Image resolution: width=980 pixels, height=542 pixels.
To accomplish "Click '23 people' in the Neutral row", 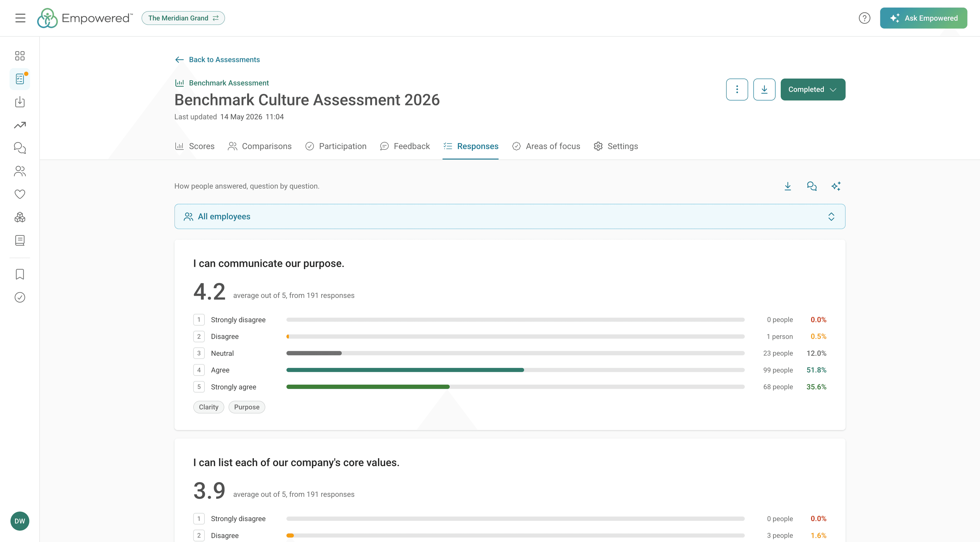I will (x=778, y=353).
